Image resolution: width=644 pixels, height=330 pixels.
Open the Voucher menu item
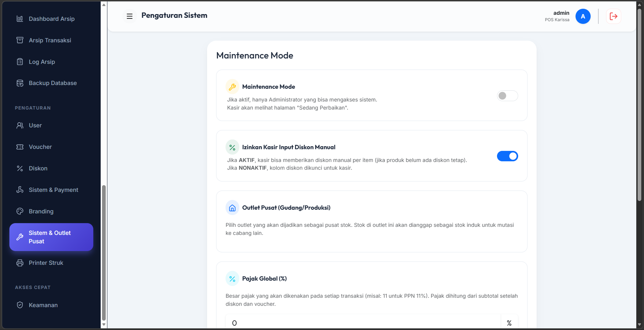coord(51,147)
